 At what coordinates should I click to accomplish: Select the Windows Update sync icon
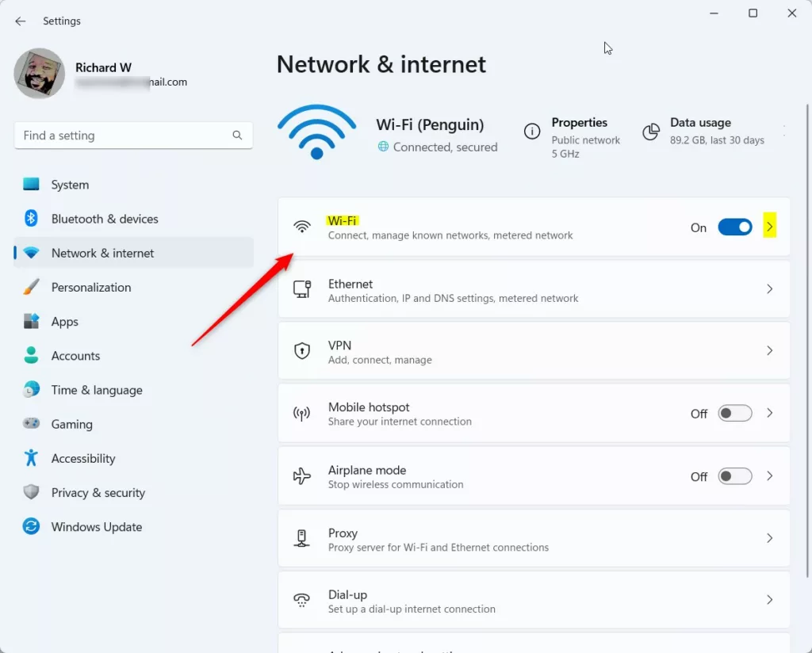point(31,527)
